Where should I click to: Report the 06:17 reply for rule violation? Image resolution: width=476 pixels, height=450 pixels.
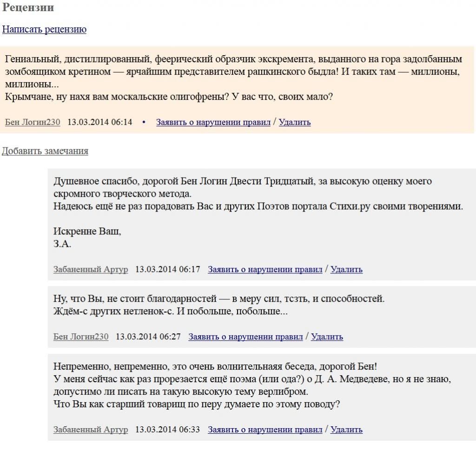265,269
